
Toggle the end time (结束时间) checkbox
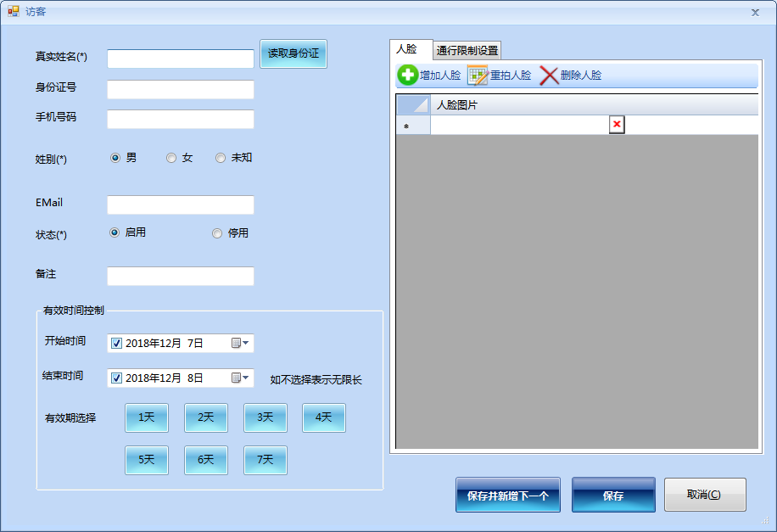point(117,378)
